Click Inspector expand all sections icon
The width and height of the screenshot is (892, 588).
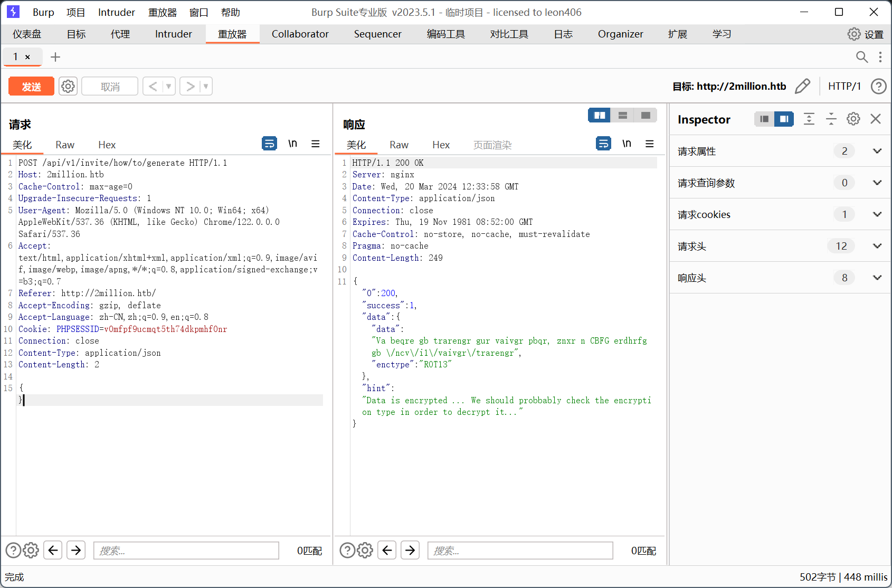809,119
